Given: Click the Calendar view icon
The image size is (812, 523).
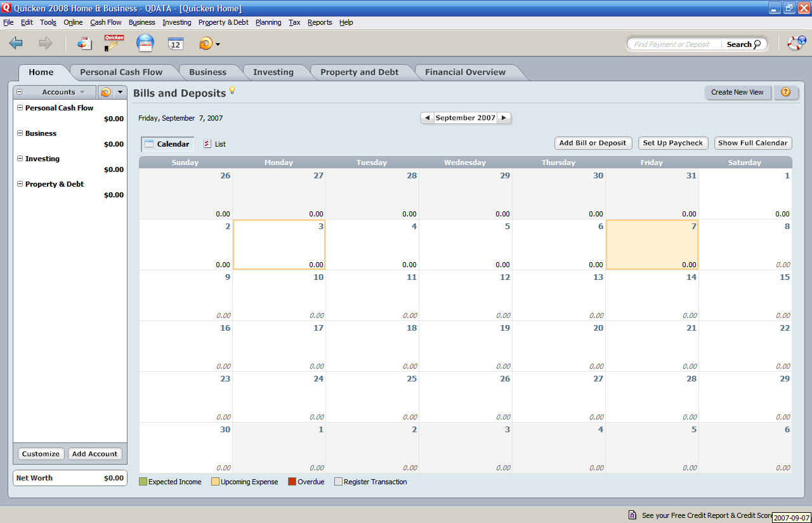Looking at the screenshot, I should pyautogui.click(x=149, y=143).
